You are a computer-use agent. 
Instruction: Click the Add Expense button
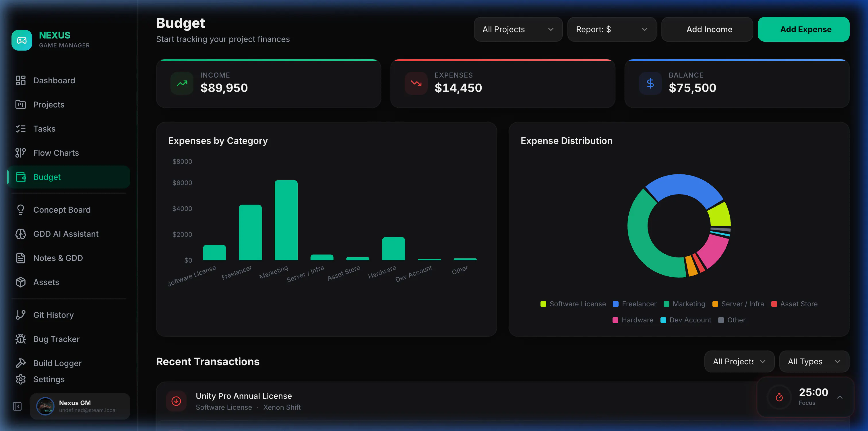coord(803,29)
